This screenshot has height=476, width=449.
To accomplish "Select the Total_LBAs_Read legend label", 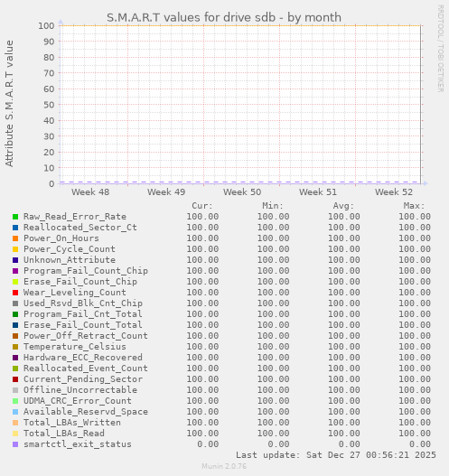I will (64, 434).
